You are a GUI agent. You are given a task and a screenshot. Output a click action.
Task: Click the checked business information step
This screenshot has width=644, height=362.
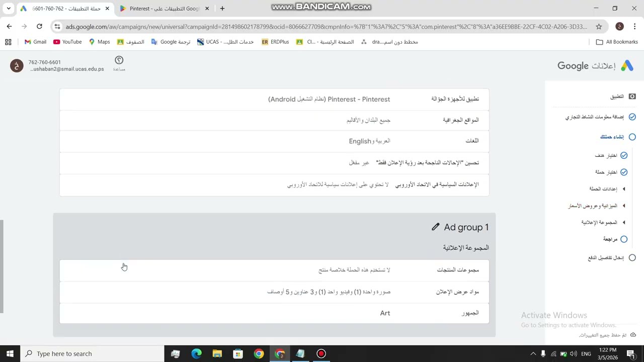click(x=632, y=117)
